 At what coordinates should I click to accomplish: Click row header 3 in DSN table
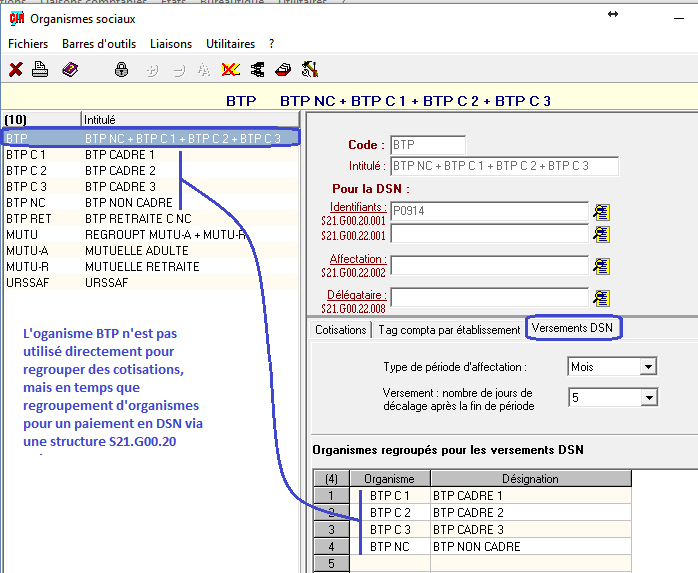(x=331, y=529)
